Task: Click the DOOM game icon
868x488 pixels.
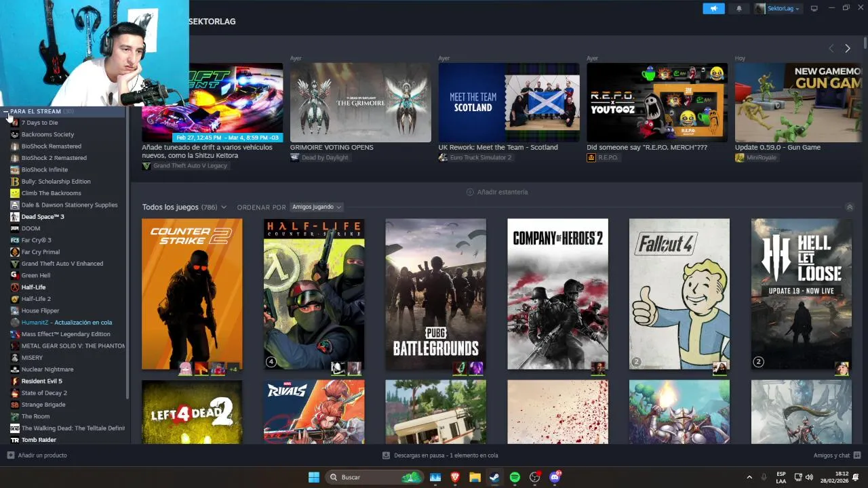Action: (x=15, y=228)
